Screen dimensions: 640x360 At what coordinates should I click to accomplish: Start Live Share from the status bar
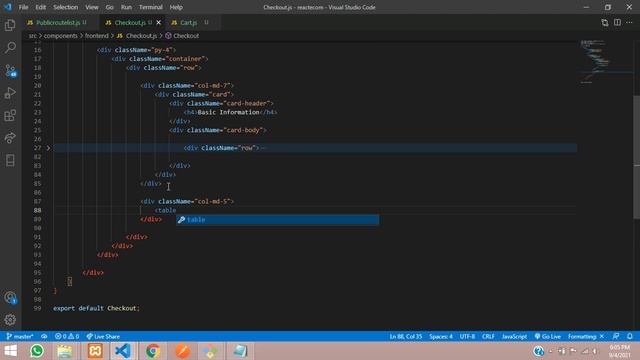click(103, 336)
